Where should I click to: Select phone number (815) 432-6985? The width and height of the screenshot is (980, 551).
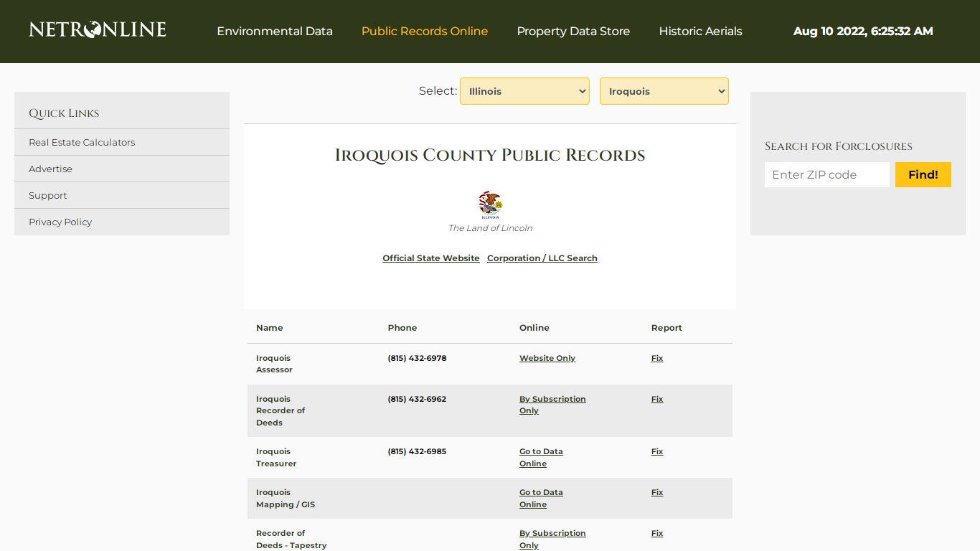coord(417,451)
